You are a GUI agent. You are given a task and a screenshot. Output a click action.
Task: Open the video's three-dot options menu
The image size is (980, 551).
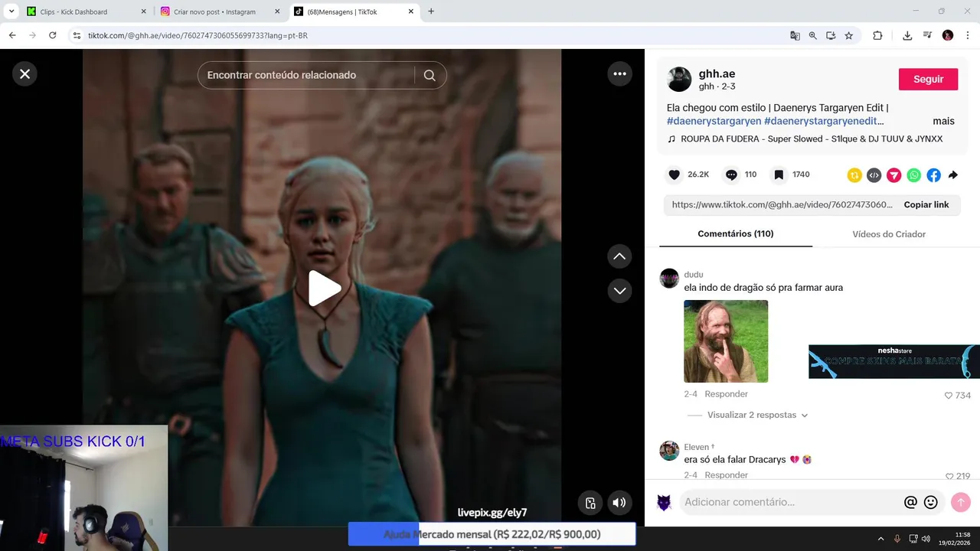coord(619,73)
